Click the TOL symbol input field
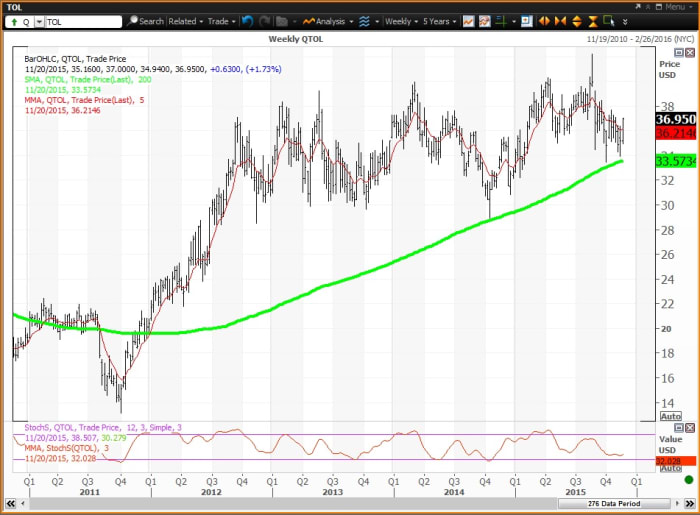 point(84,20)
